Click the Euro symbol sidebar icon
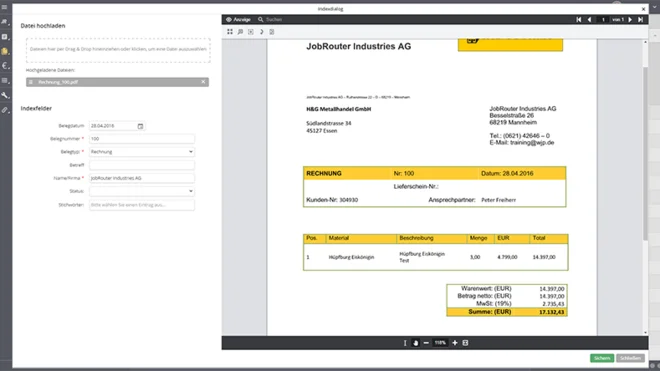The width and height of the screenshot is (660, 371). click(5, 66)
